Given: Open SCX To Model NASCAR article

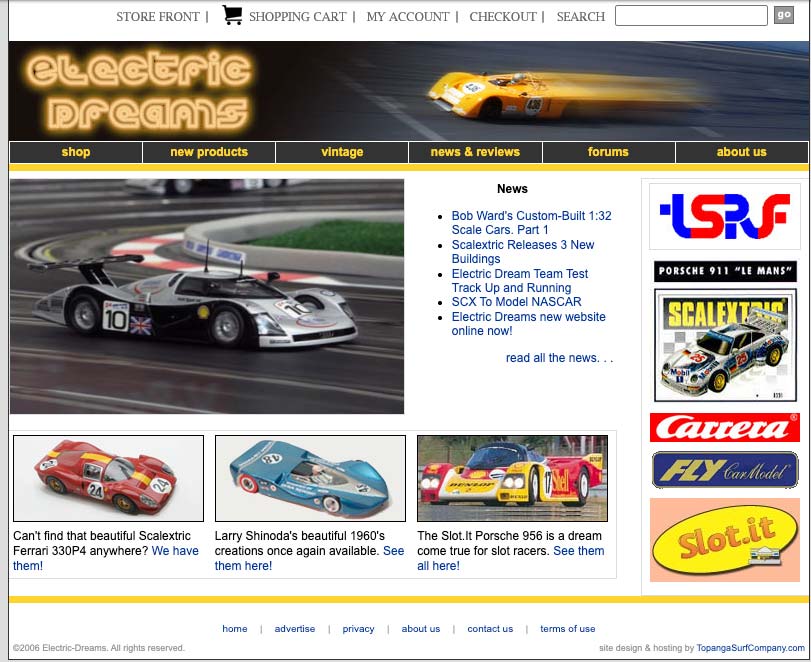Looking at the screenshot, I should click(516, 302).
